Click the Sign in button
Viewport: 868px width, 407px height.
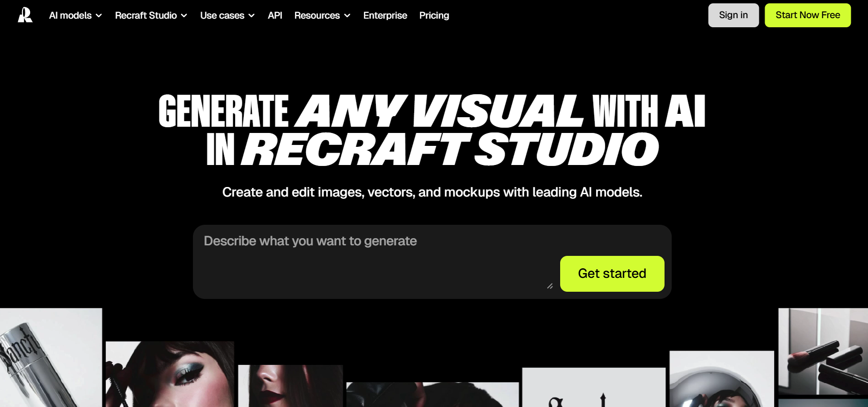tap(733, 15)
